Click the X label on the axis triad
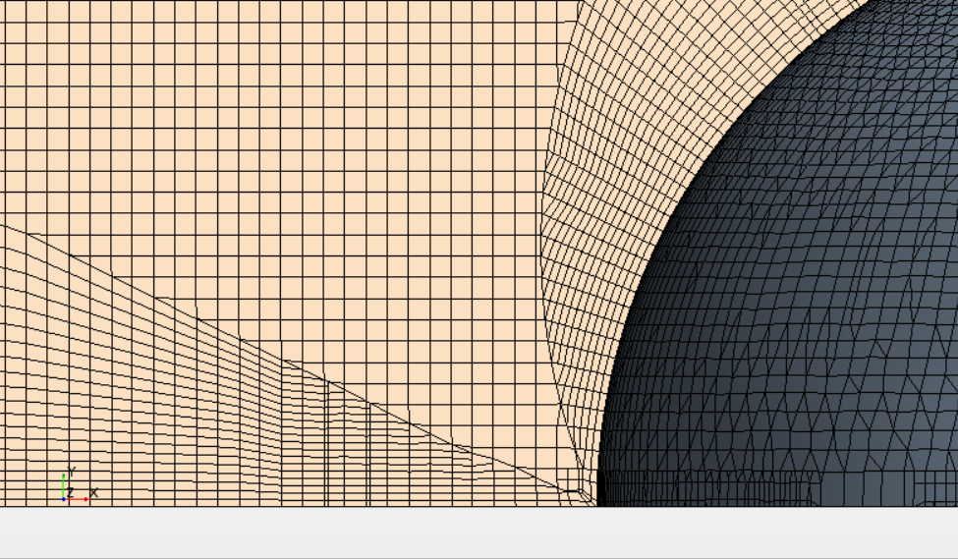 [x=94, y=493]
